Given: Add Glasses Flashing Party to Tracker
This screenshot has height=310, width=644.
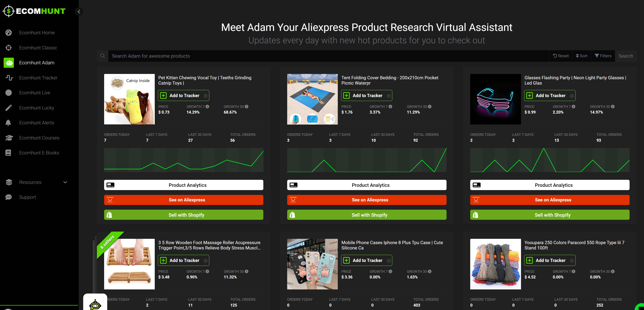Looking at the screenshot, I should (x=550, y=96).
